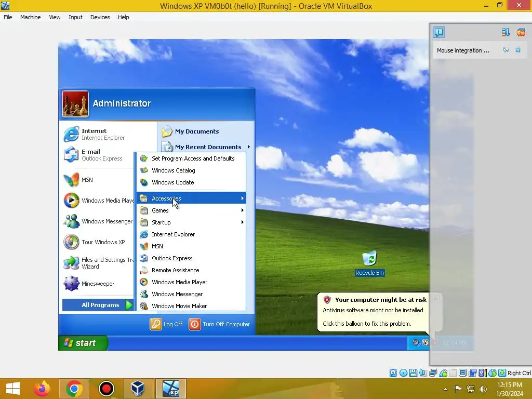This screenshot has height=399, width=532.
Task: Click the Administrator chess user picture
Action: click(75, 104)
